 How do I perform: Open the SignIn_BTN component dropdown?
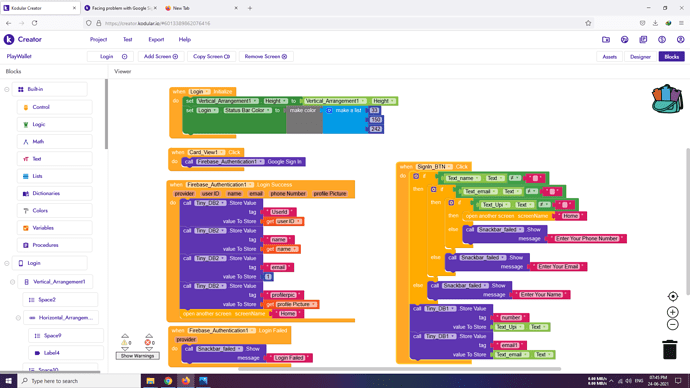[x=433, y=167]
